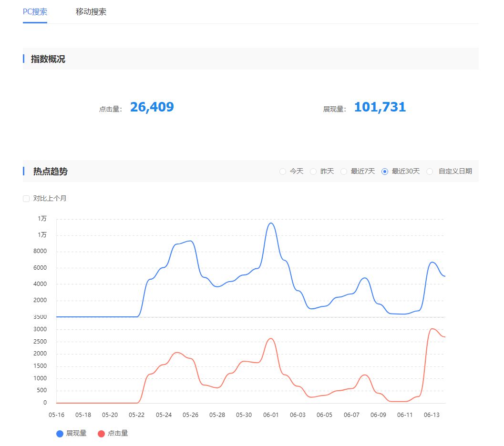Pick the 自定义日期 custom date option
Screen dimensions: 504x446
coord(430,172)
